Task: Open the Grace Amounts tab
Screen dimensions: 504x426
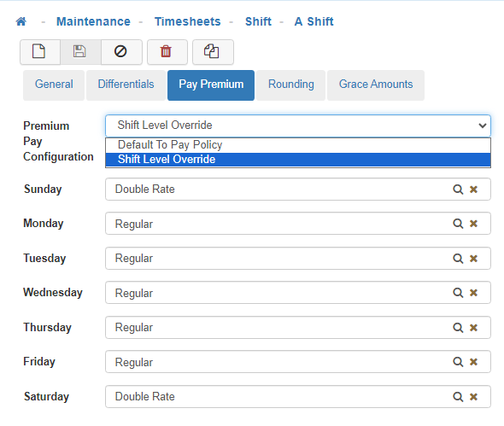Action: pos(376,85)
